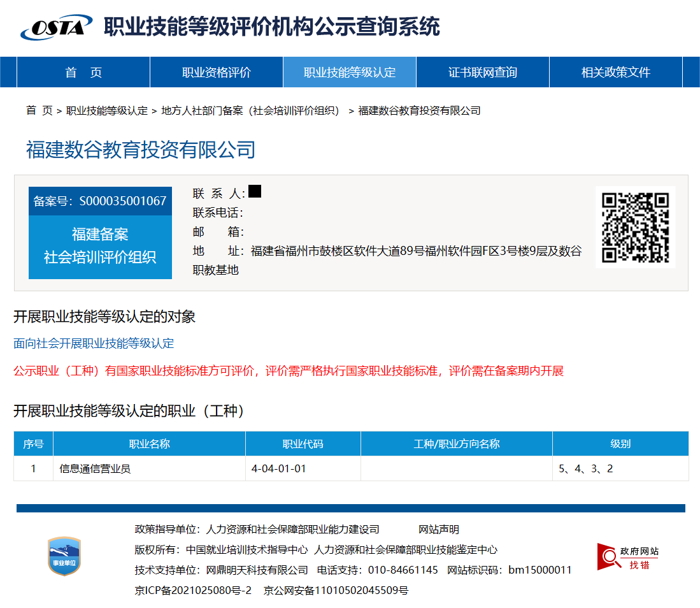Click the OSTA logo in header

pyautogui.click(x=56, y=27)
